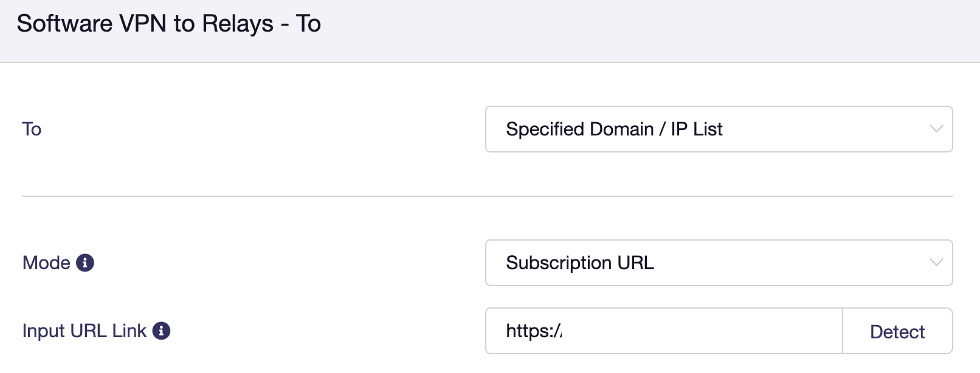Click the blacked-out portion of the URL field

point(695,332)
